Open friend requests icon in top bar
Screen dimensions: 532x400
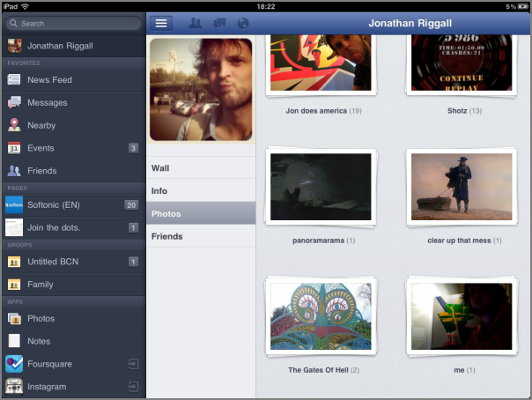tap(195, 23)
